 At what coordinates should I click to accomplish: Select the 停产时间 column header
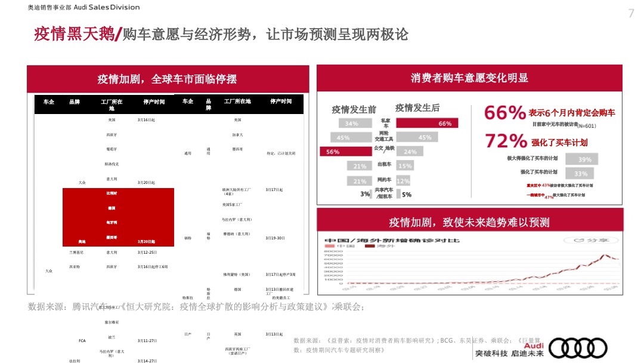coord(155,102)
